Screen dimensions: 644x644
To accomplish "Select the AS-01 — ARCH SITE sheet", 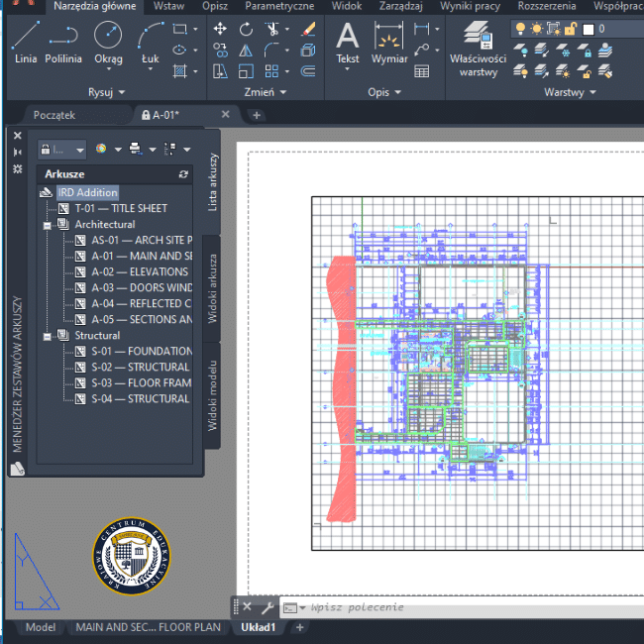I will click(x=142, y=241).
